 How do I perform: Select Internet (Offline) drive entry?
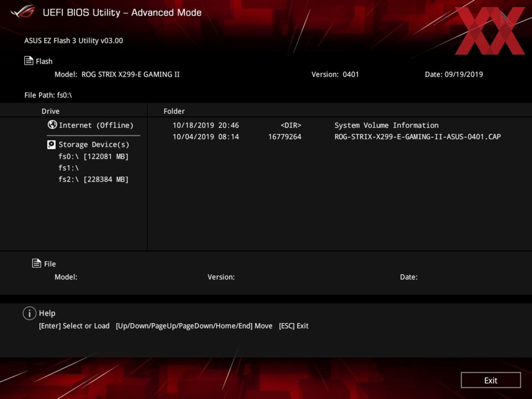[x=96, y=125]
